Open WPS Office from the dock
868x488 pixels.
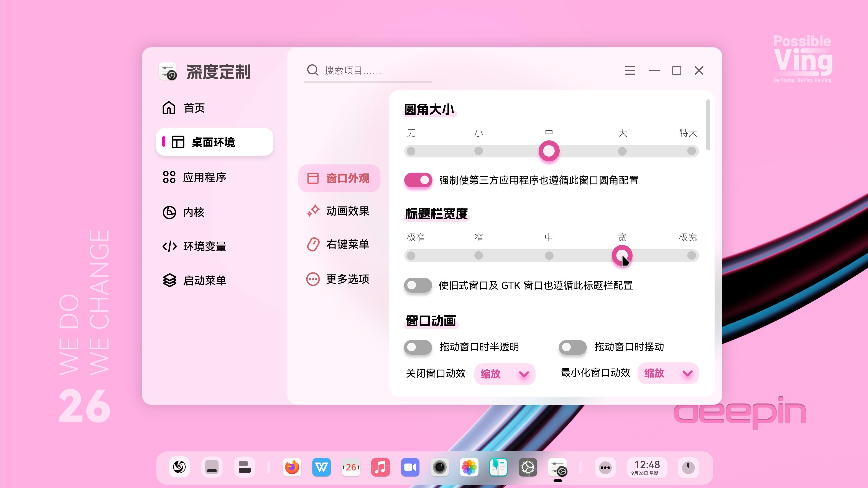pos(321,467)
